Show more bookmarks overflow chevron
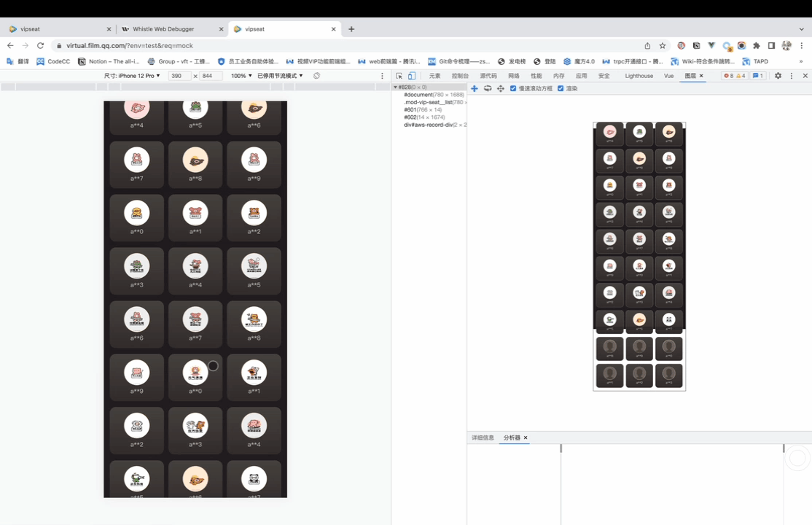The image size is (812, 525). (x=801, y=62)
